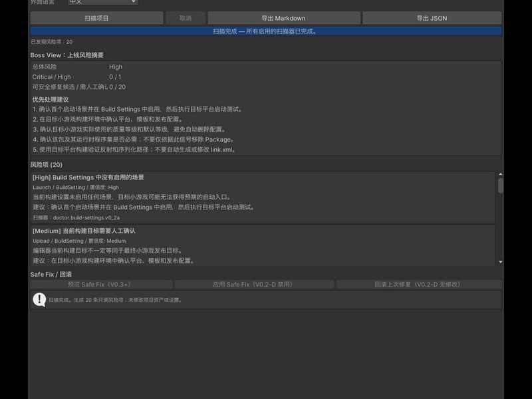Click the 已发现风险项：20 label
Screen dimensions: 532x399
click(52, 42)
